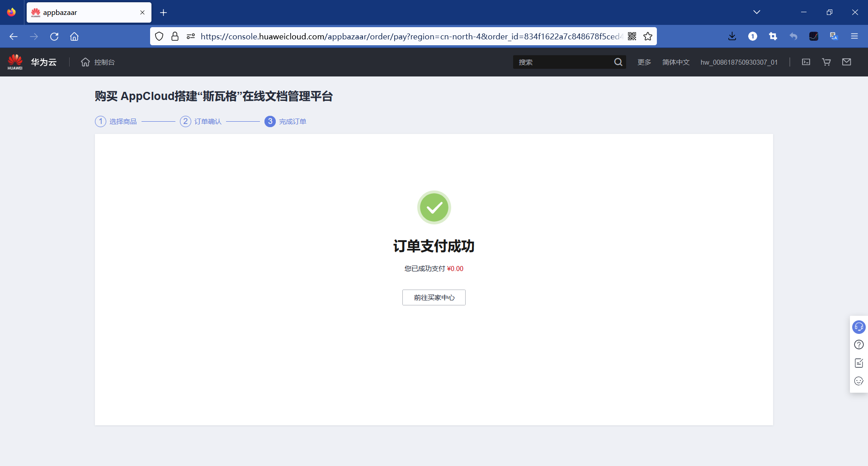The height and width of the screenshot is (466, 868).
Task: Bookmark the page with the star icon
Action: pos(648,36)
